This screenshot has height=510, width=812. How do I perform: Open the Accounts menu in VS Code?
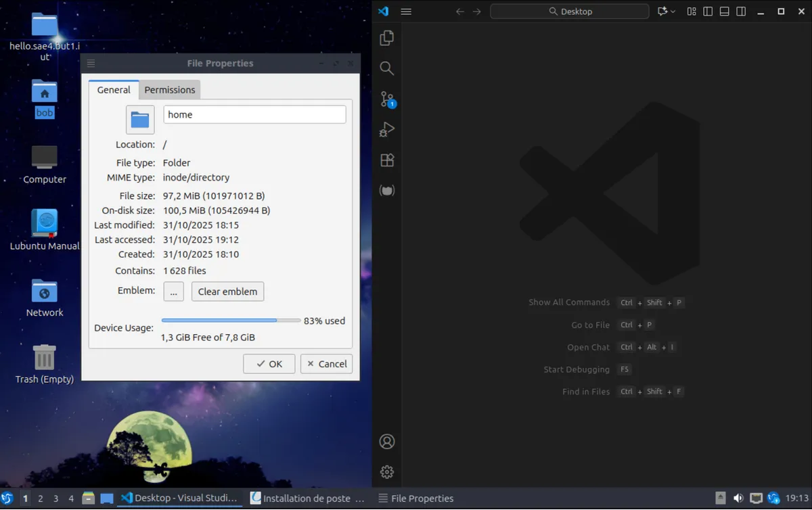[x=387, y=442]
